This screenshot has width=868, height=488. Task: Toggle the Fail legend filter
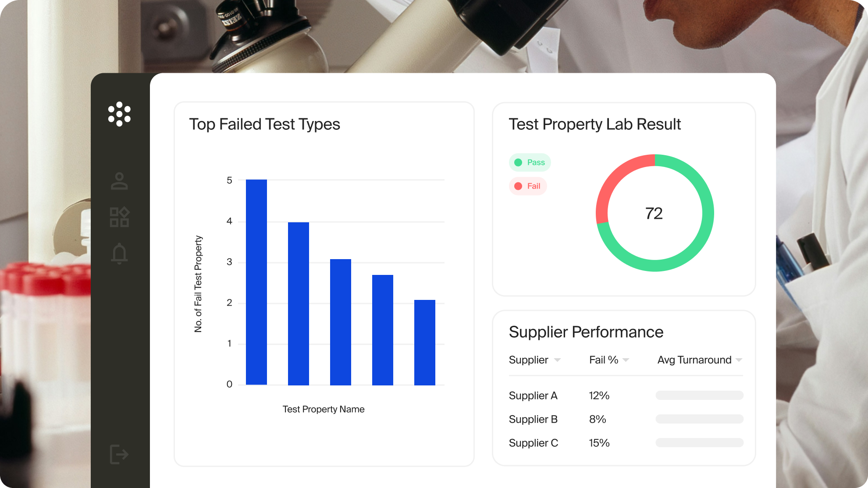click(527, 186)
